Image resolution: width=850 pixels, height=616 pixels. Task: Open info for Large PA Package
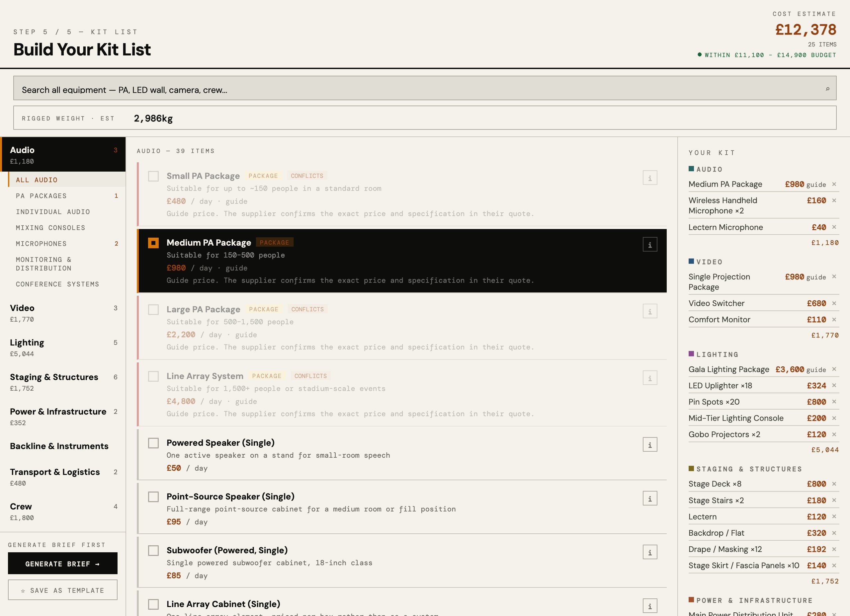click(x=650, y=311)
